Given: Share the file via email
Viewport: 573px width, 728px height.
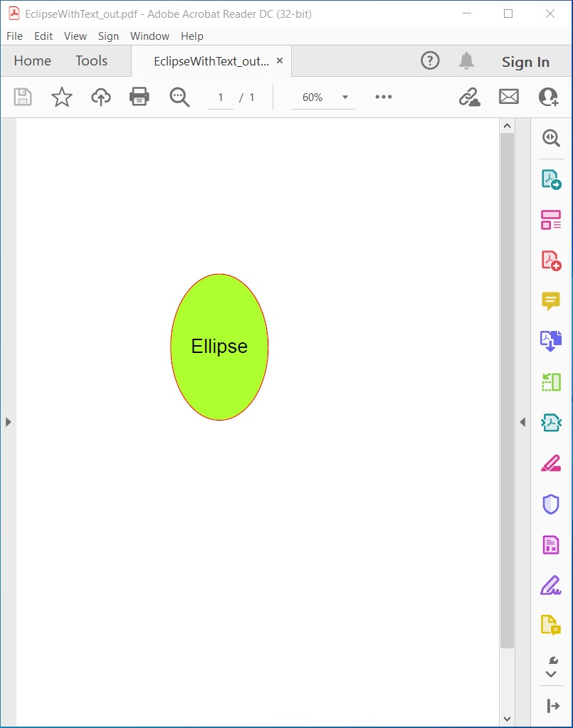Looking at the screenshot, I should click(x=508, y=97).
